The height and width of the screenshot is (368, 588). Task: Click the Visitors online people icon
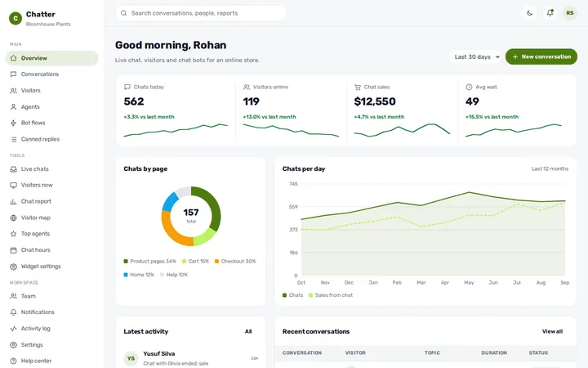pos(247,88)
